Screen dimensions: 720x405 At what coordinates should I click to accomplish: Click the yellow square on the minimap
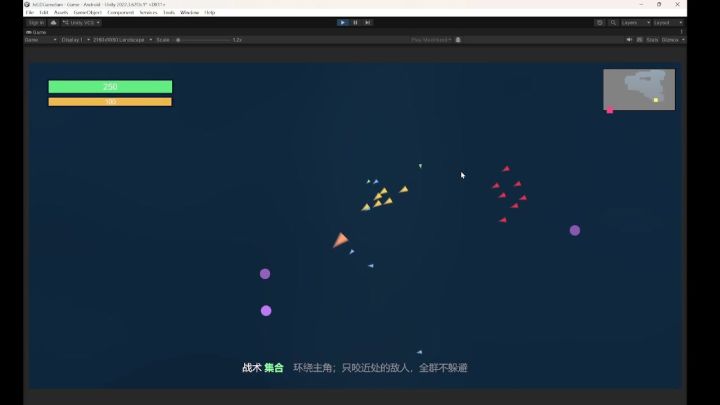[x=656, y=100]
